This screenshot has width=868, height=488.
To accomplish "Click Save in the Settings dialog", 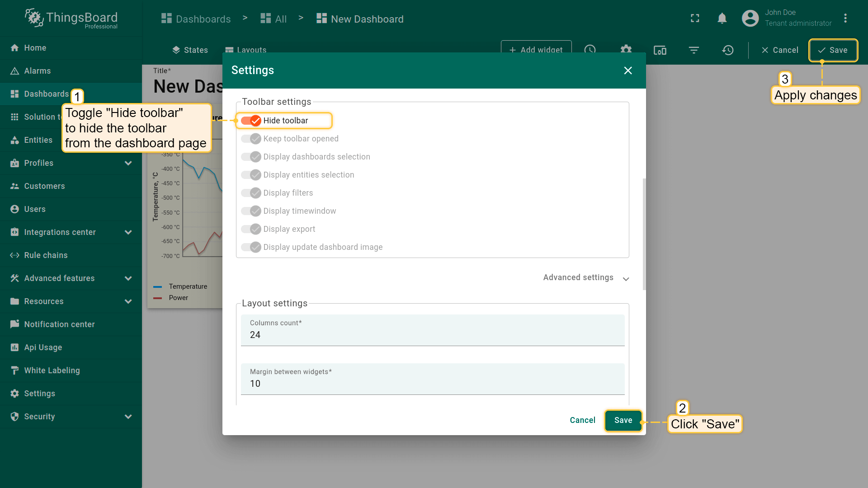I will click(x=623, y=420).
